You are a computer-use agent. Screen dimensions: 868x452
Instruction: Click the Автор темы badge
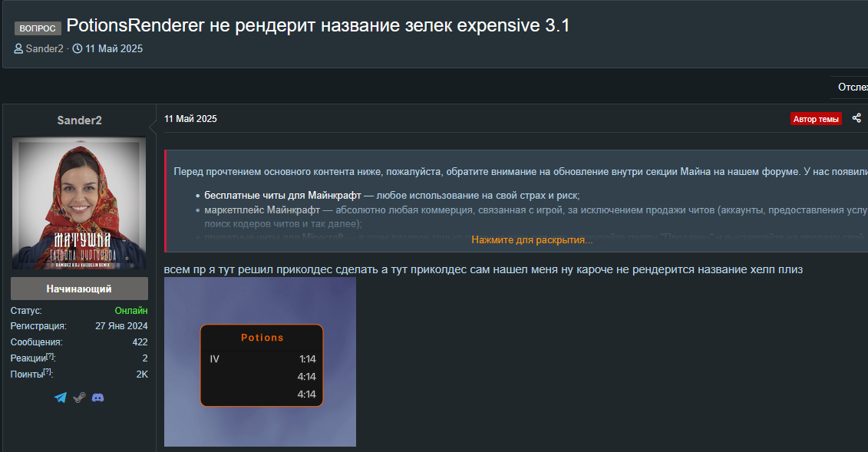pos(816,119)
